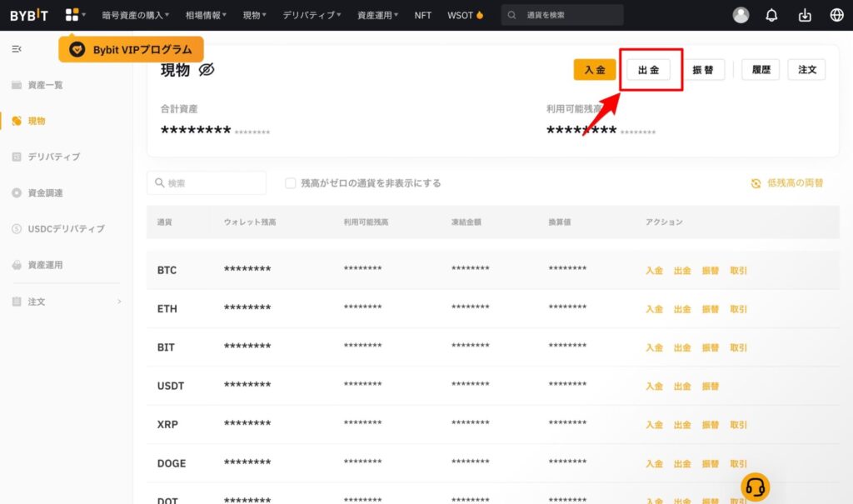853x504 pixels.
Task: Expand the 相場情報 menu
Action: point(206,15)
